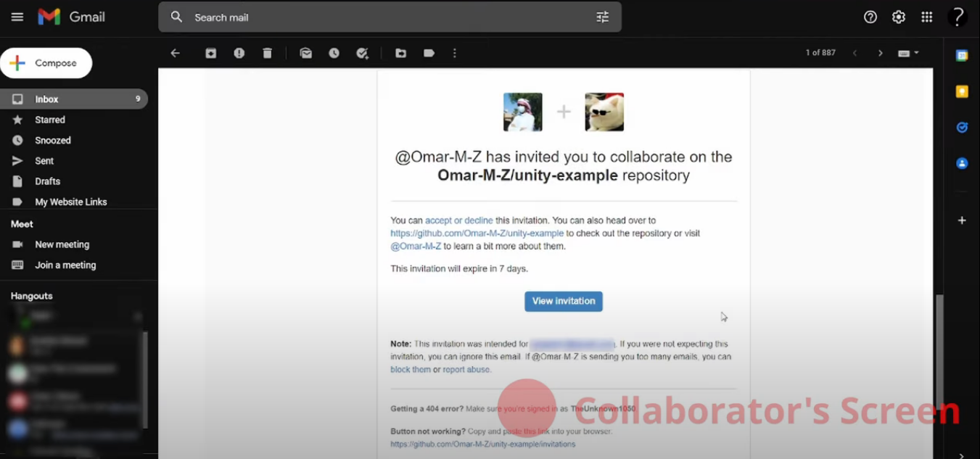Show search options filter icon
Viewport: 980px width, 459px height.
coord(603,17)
